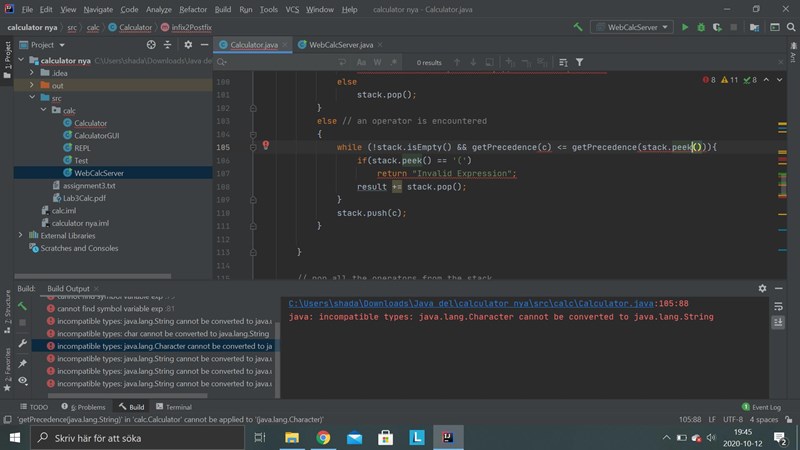Start debugging with the bug icon
800x450 pixels.
tap(702, 27)
